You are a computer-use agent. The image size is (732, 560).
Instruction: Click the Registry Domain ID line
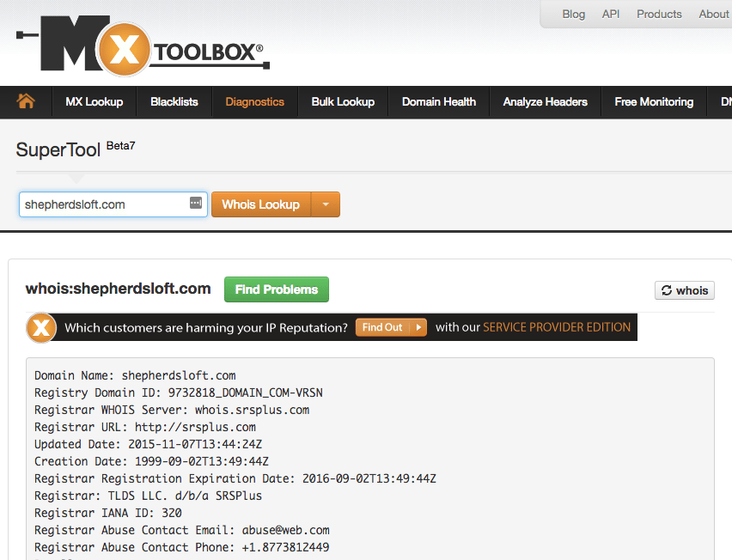179,393
